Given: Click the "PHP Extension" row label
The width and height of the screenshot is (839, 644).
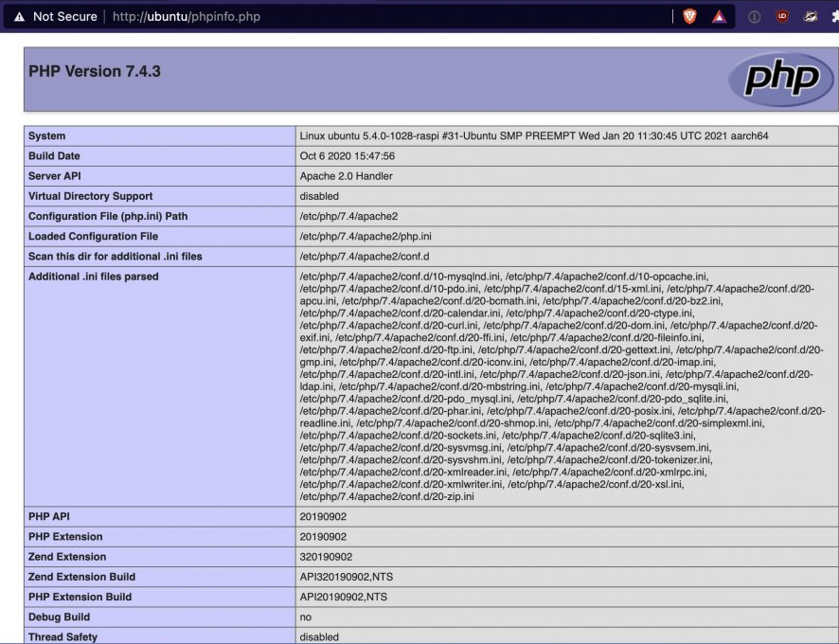Looking at the screenshot, I should [x=65, y=536].
